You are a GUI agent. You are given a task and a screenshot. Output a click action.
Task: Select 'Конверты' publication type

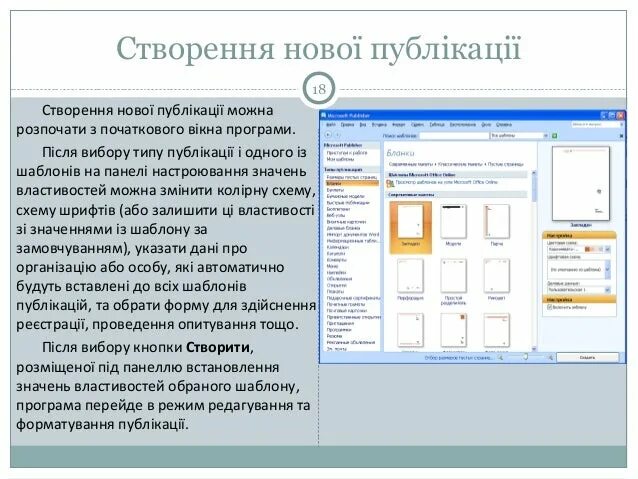[337, 260]
